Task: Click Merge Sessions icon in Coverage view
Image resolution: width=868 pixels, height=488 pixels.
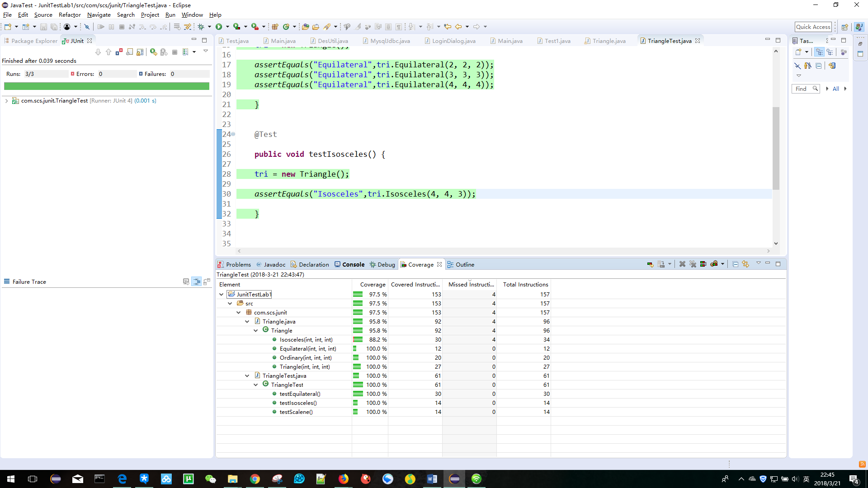Action: [x=703, y=264]
